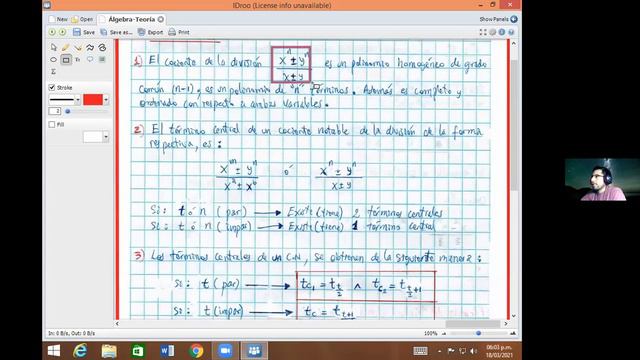Adjust the stroke width slider
Viewport: 640px width, 360px height.
point(68,111)
